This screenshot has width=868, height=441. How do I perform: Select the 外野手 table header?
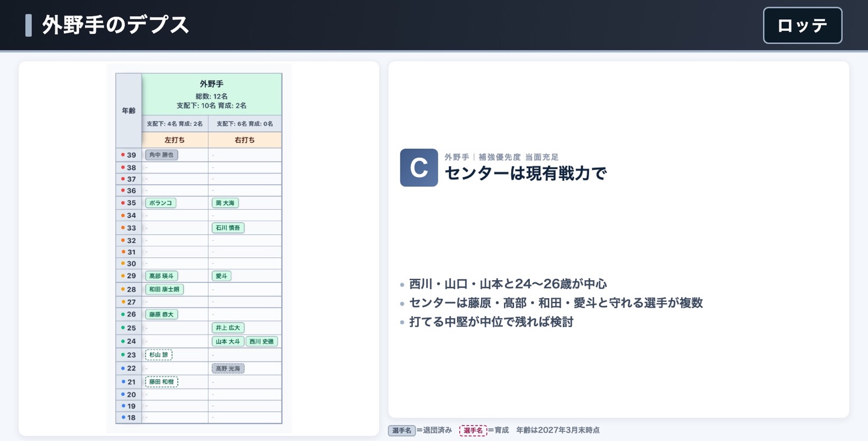[x=212, y=94]
